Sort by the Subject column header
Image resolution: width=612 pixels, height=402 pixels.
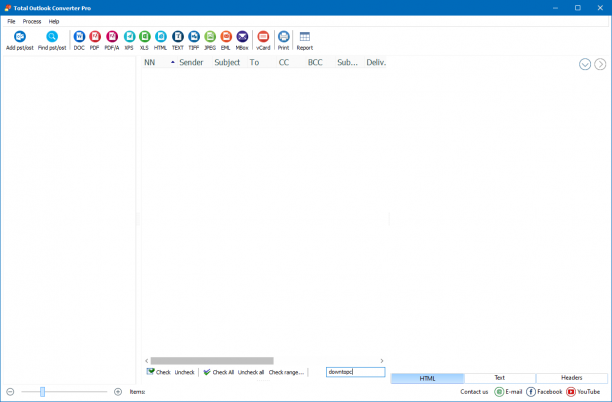point(230,62)
